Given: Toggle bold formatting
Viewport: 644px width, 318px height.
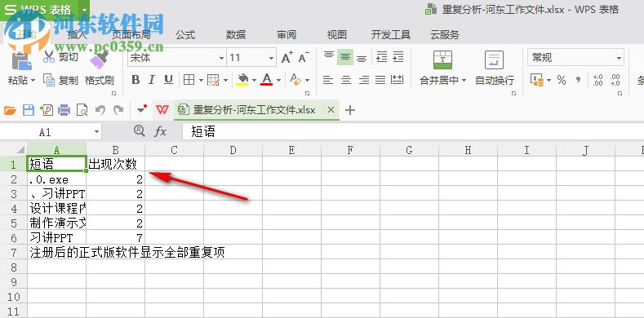Looking at the screenshot, I should 135,80.
